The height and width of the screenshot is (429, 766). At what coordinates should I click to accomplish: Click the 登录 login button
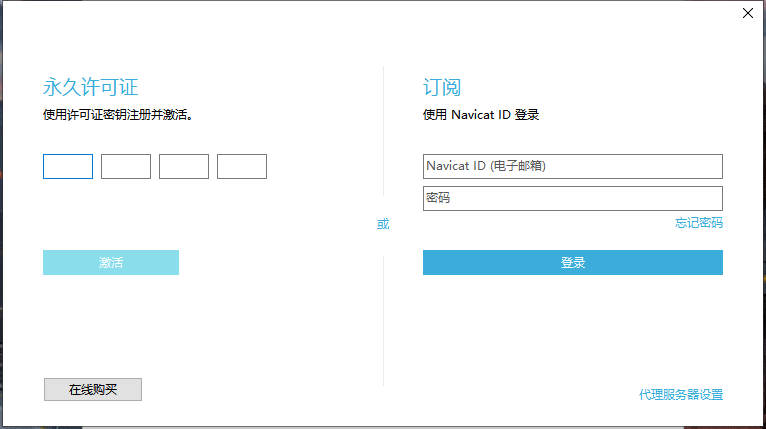pos(573,262)
